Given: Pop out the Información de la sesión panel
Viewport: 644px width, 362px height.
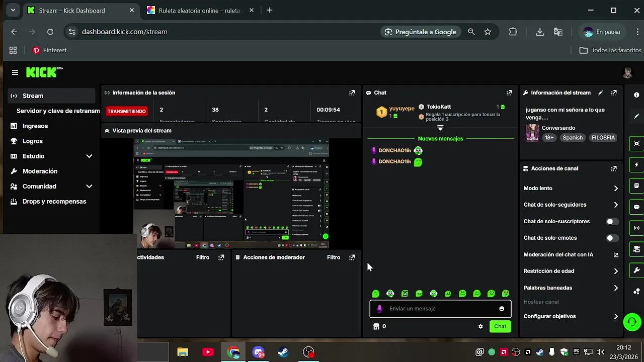Looking at the screenshot, I should coord(352,93).
